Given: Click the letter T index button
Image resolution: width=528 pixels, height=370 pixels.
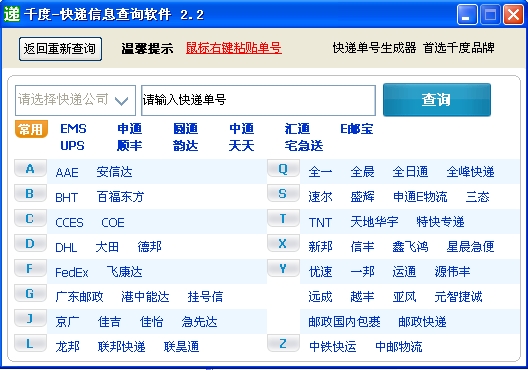Looking at the screenshot, I should tap(283, 218).
